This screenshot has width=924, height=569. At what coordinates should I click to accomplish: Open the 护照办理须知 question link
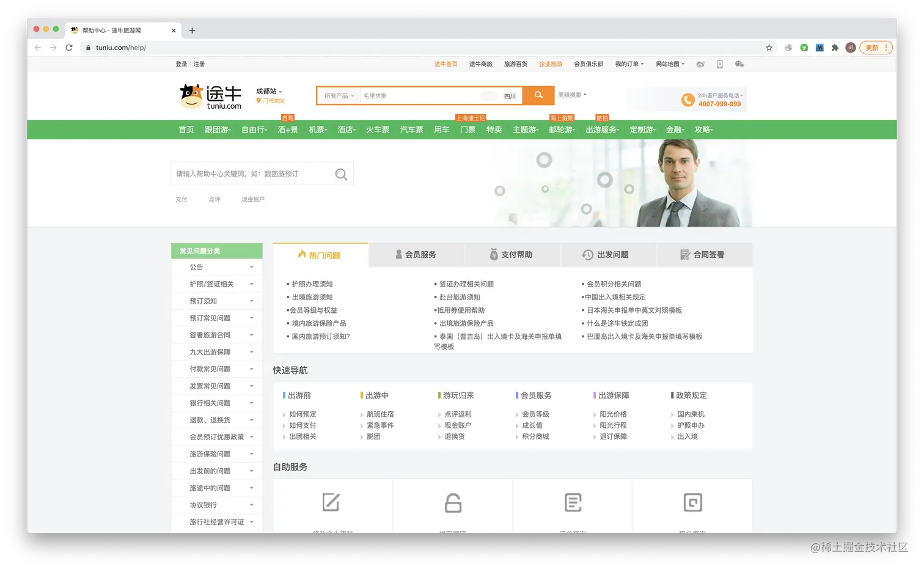coord(312,284)
